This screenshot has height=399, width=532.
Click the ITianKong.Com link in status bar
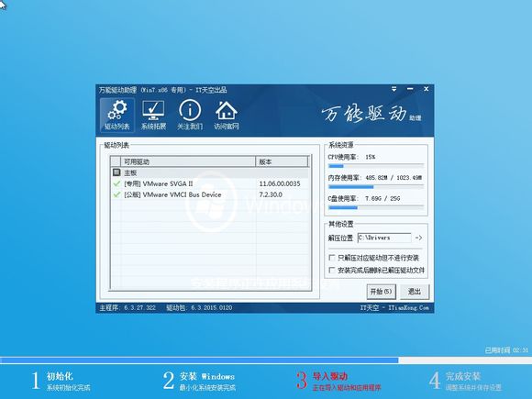(408, 307)
